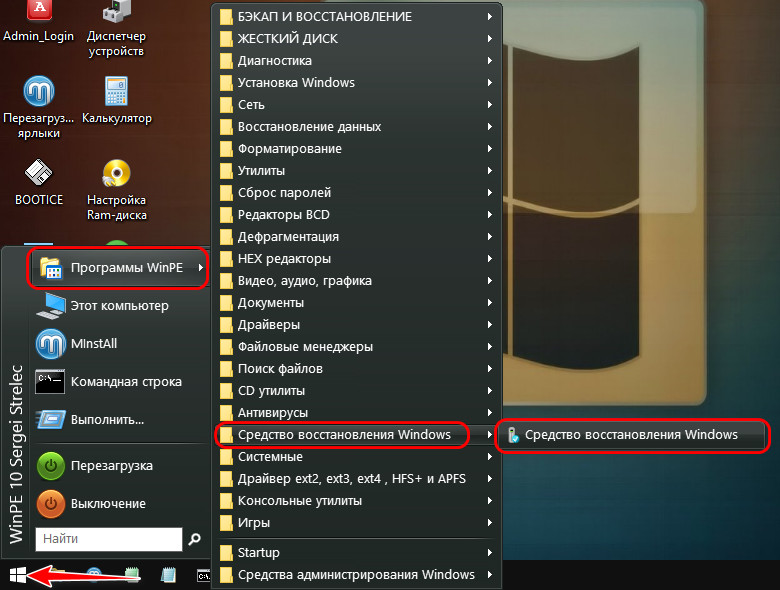Expand the ЖЕСТКИЙ ДИСК submenu arrow

490,38
